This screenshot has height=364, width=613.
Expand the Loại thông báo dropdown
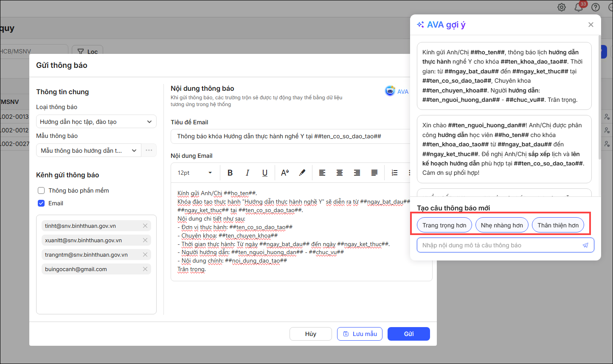tap(96, 122)
